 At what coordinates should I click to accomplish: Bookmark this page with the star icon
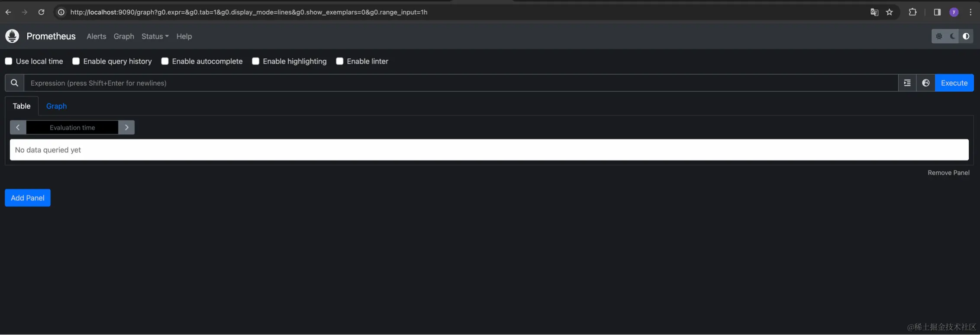(x=890, y=12)
